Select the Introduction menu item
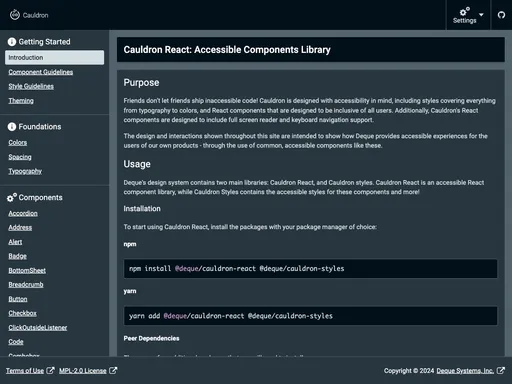 click(x=54, y=57)
